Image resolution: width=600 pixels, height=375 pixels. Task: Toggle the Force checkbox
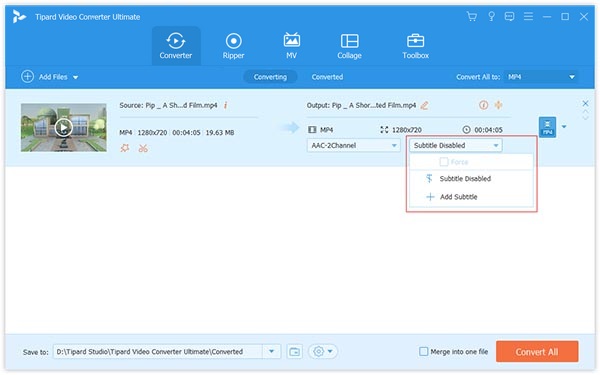pyautogui.click(x=444, y=162)
